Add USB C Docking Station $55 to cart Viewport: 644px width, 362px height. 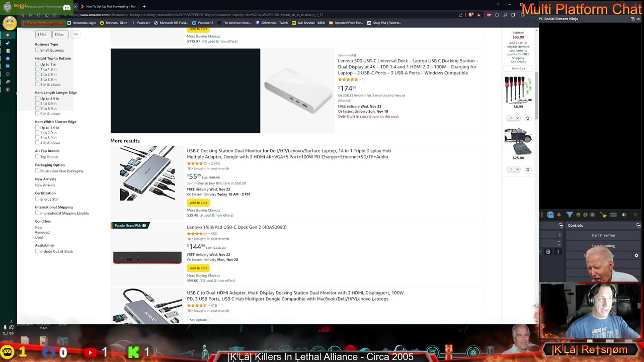coord(198,203)
